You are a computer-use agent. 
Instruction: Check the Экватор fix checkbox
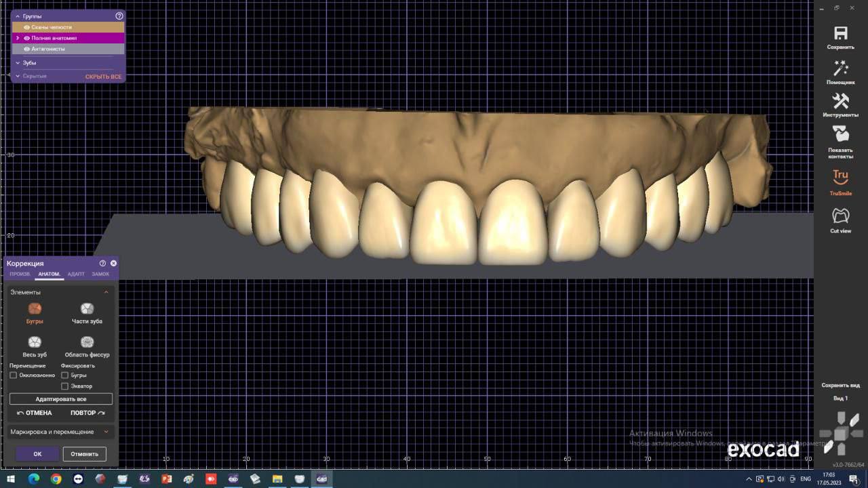[65, 386]
